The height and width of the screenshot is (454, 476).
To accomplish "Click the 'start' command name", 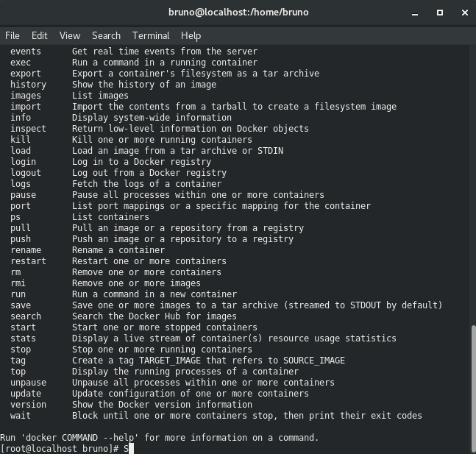I will point(23,327).
